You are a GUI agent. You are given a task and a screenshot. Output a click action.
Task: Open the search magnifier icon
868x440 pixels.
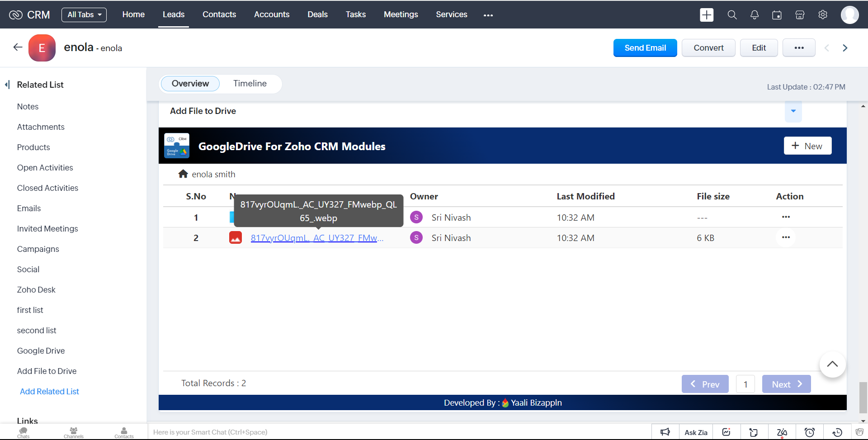[732, 15]
